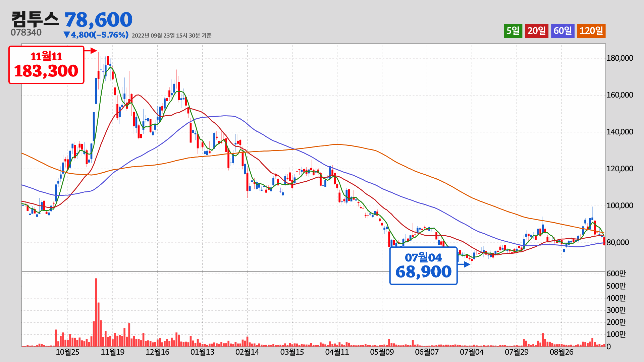Click the 11월19 date label
644x362 pixels.
click(x=112, y=352)
